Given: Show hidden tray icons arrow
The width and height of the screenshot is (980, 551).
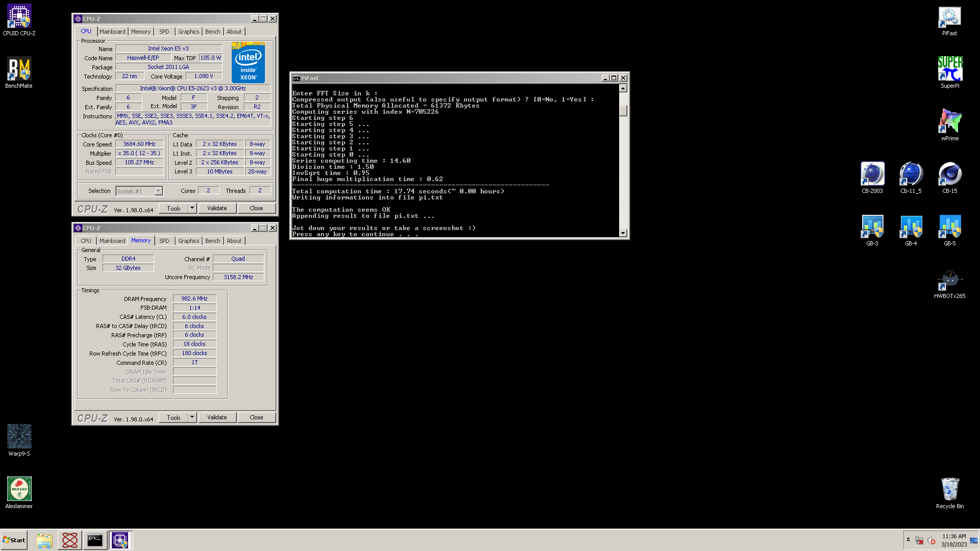Looking at the screenshot, I should [x=908, y=540].
